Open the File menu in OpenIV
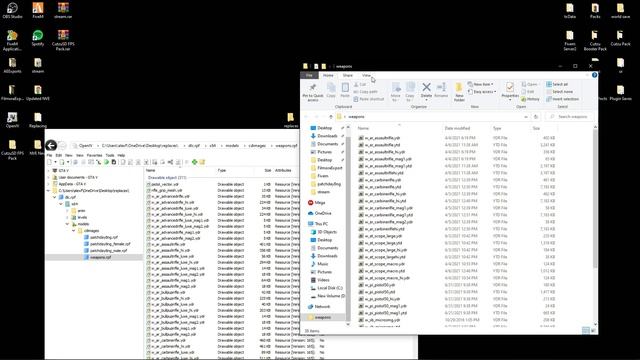The height and width of the screenshot is (360, 640). [49, 155]
